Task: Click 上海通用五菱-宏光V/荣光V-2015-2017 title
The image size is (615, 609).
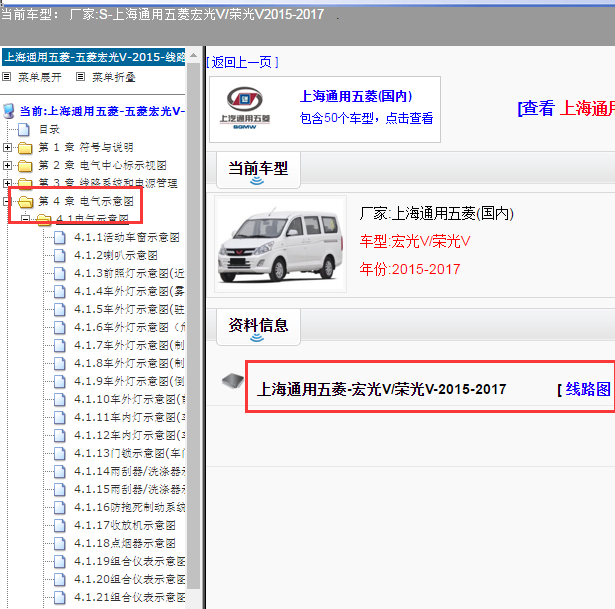Action: point(381,389)
